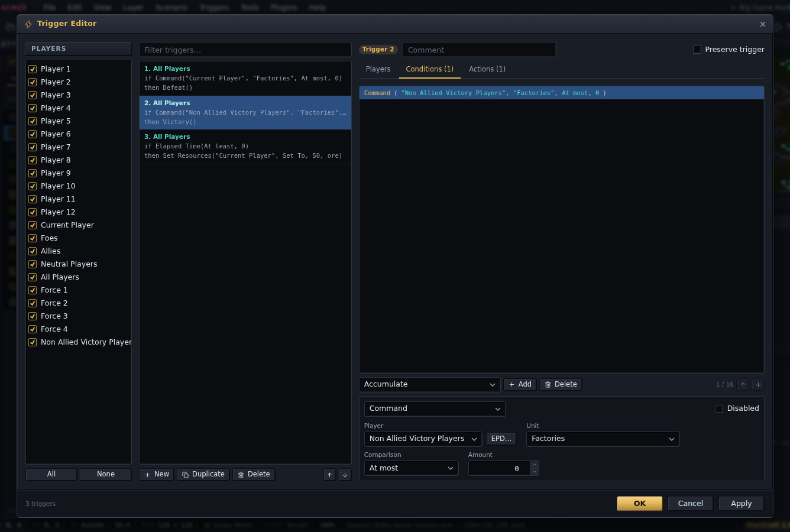Select trigger 2 with Victory action
Viewport: 790px width, 532px height.
click(245, 112)
